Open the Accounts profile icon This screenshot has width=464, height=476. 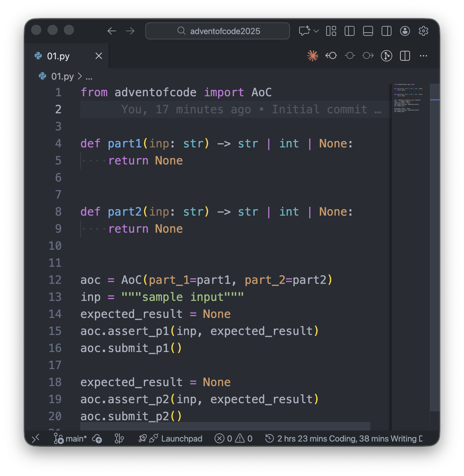(405, 31)
